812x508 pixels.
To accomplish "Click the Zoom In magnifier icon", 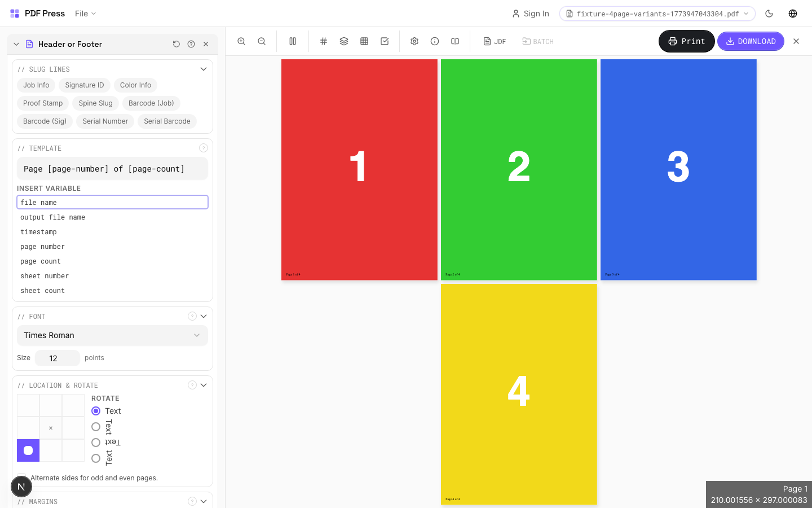I will [x=241, y=41].
